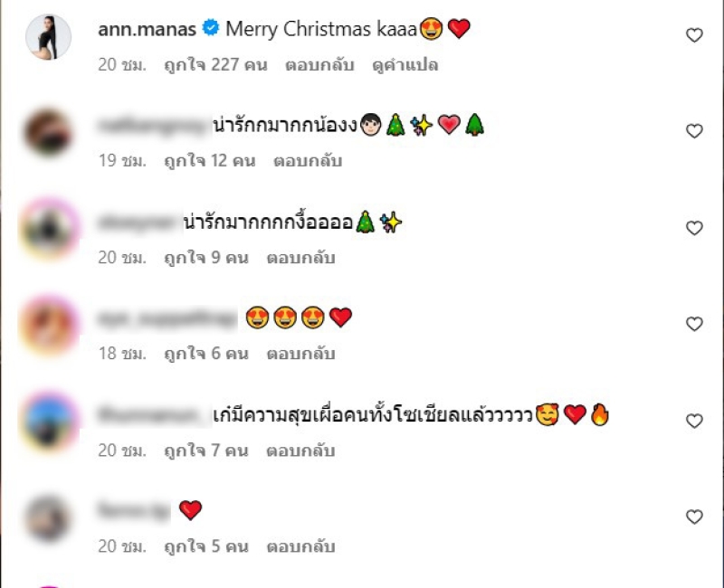724x588 pixels.
Task: Like the น่ารักกมากกน้องง comment with heart icon
Action: [x=694, y=131]
